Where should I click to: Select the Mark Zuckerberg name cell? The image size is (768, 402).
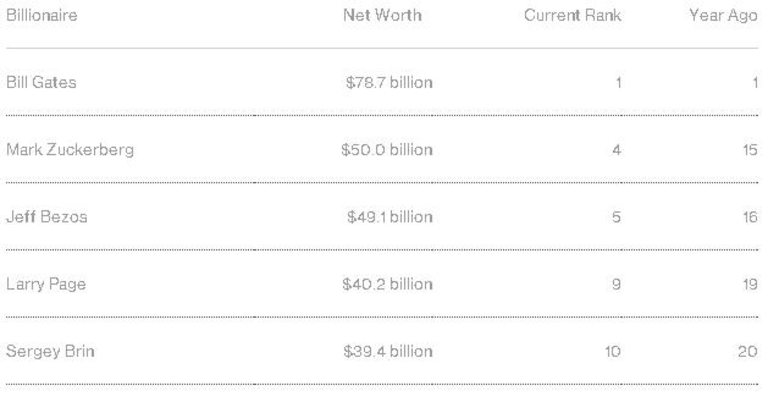pyautogui.click(x=70, y=150)
